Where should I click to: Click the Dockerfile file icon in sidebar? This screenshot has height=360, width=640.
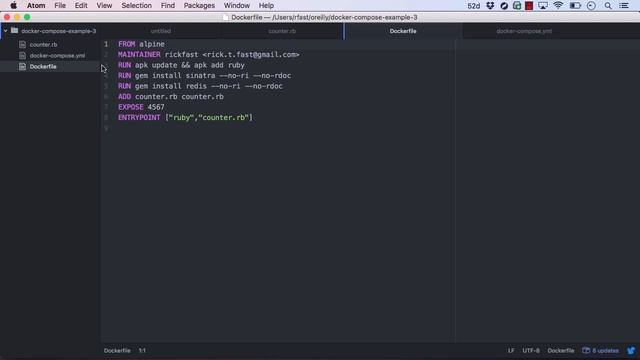(22, 67)
